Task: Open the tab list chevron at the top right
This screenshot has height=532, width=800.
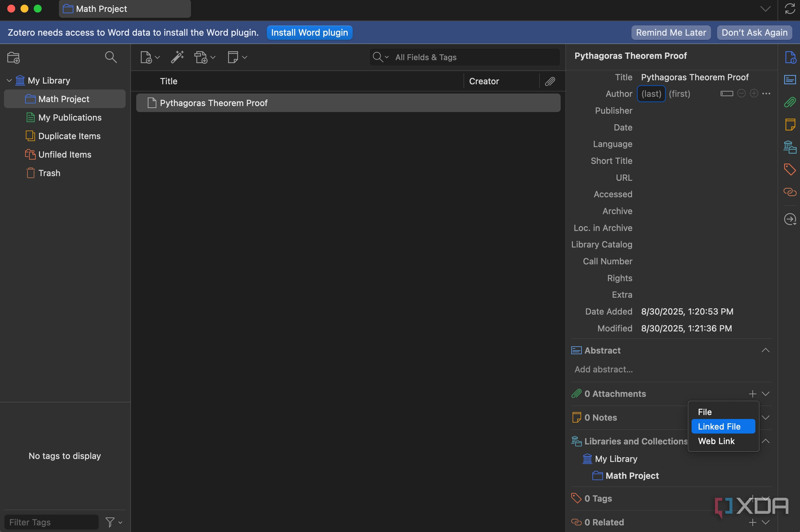Action: pyautogui.click(x=765, y=9)
